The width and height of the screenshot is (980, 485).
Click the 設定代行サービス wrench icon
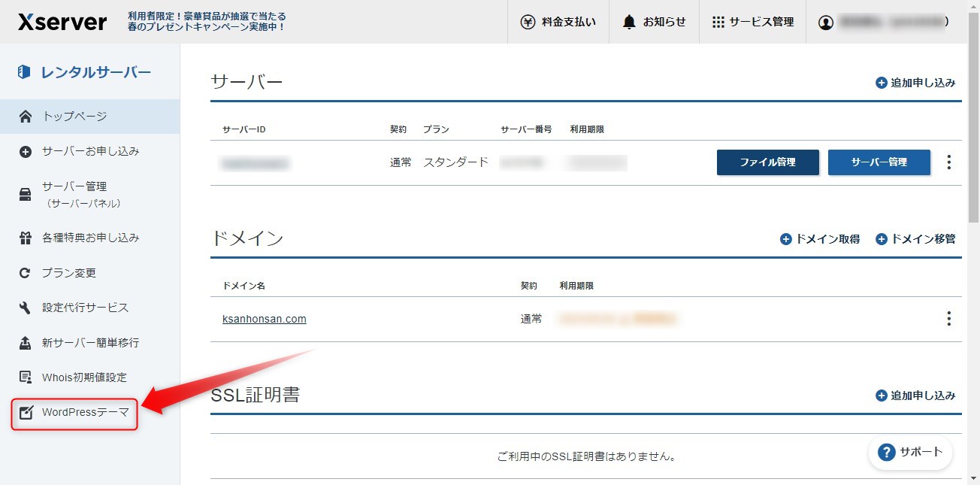click(x=27, y=308)
